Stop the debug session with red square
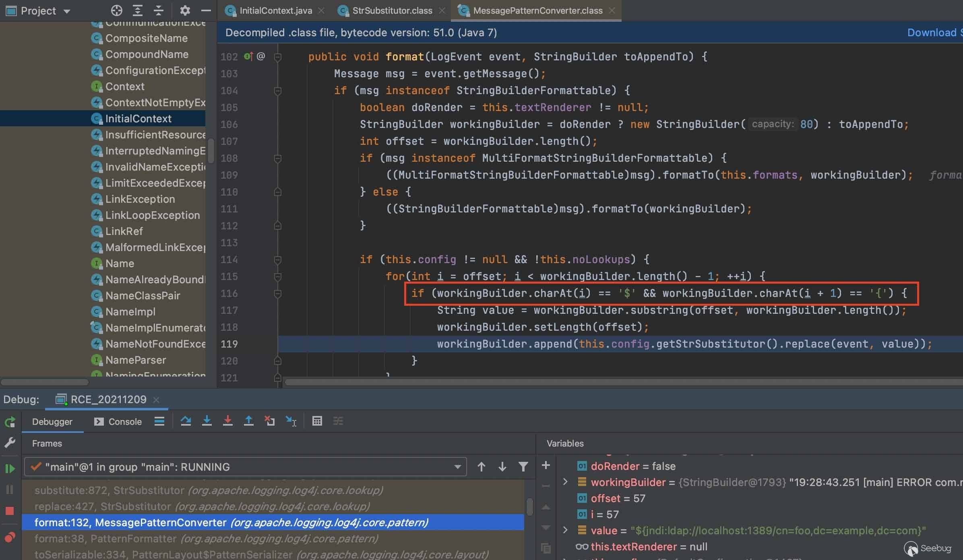Screen dimensions: 963x560 (x=10, y=511)
